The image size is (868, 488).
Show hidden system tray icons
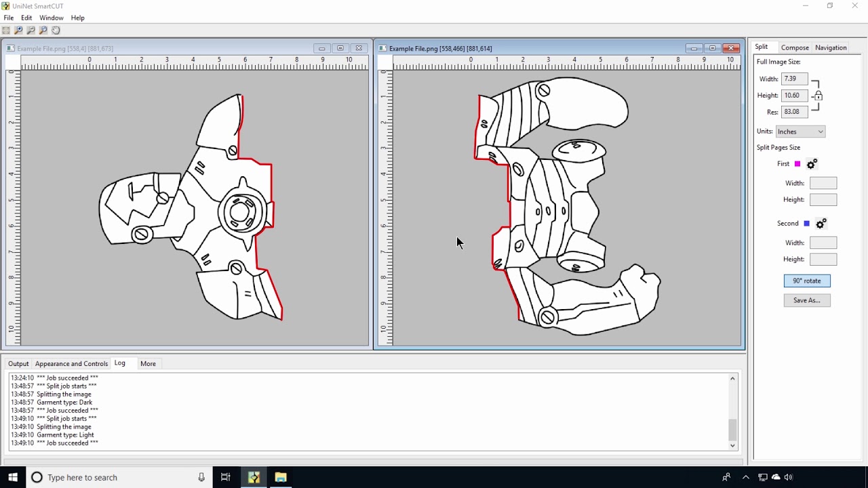(746, 477)
